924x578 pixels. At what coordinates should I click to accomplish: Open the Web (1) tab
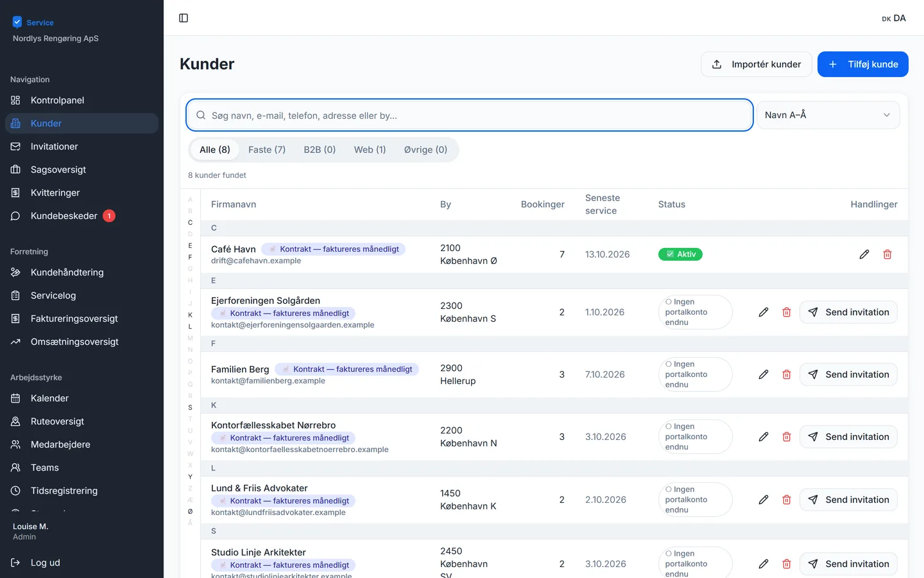point(370,150)
